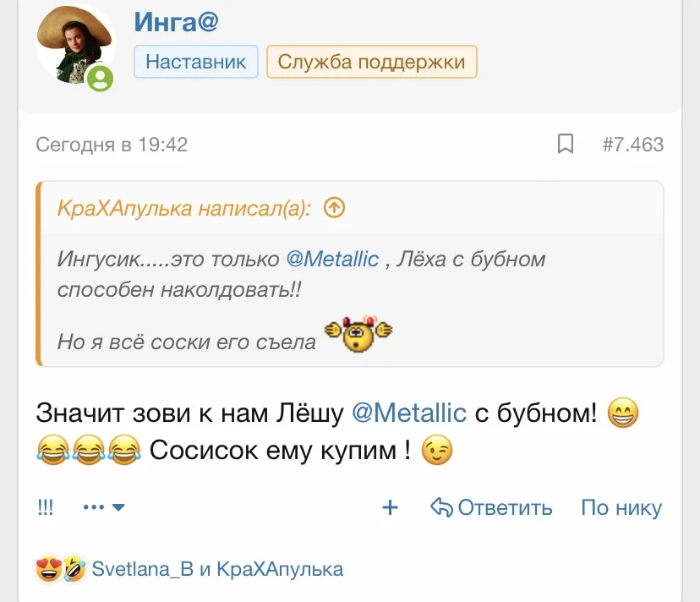The width and height of the screenshot is (700, 602).
Task: Open post number #7.463 permalink
Action: point(633,145)
